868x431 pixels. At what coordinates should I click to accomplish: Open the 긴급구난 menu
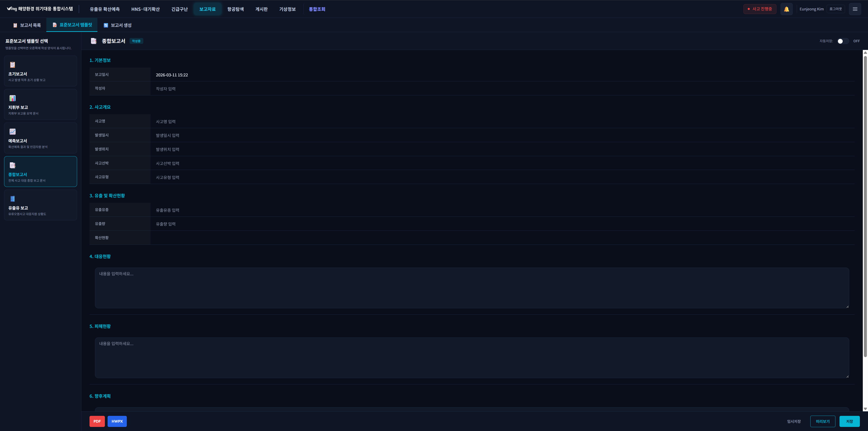pyautogui.click(x=179, y=9)
